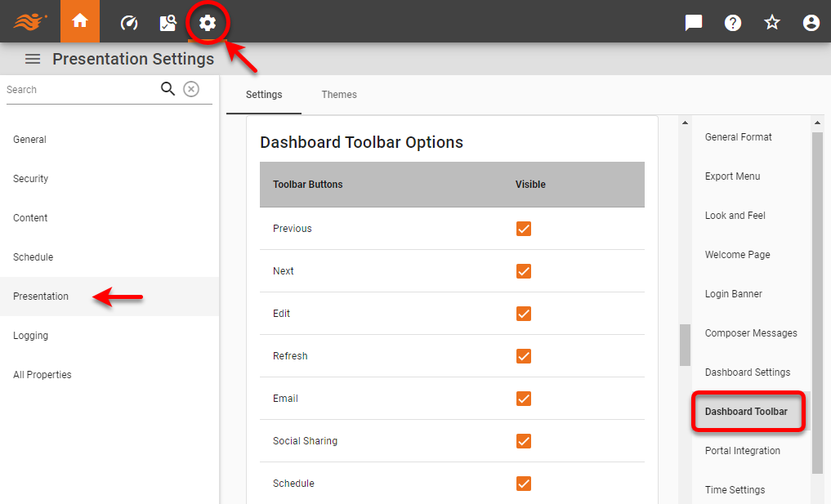Screen dimensions: 831x504
Task: Disable the Email toolbar button checkbox
Action: click(523, 399)
